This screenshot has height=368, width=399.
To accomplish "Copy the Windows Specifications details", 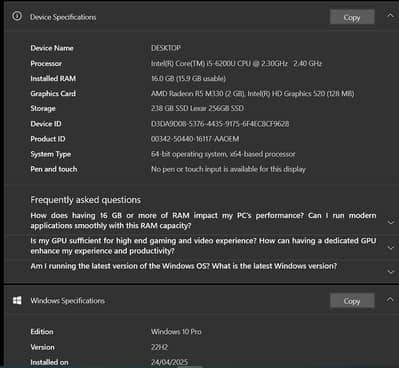I will 352,301.
